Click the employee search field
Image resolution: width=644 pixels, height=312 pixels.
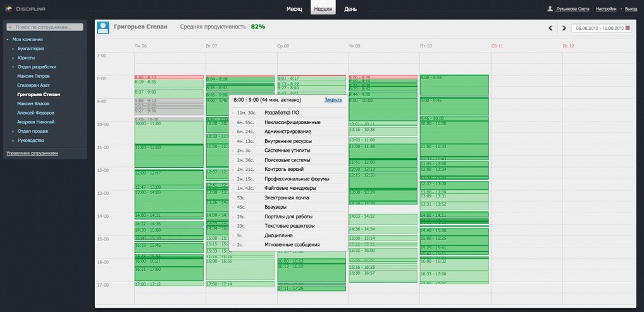(47, 28)
